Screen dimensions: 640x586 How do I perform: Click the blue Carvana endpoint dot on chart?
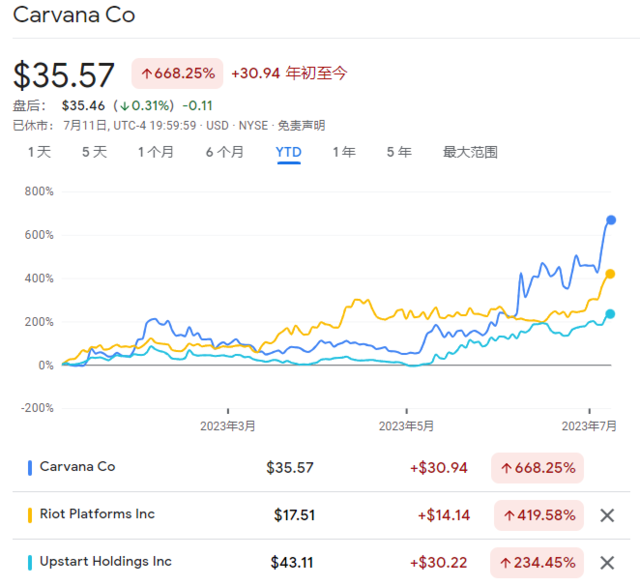[611, 220]
